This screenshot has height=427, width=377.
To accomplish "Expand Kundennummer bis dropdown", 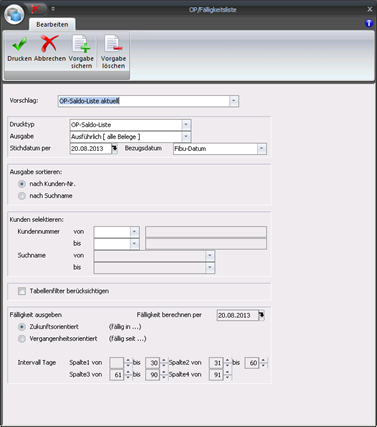I will click(x=135, y=244).
